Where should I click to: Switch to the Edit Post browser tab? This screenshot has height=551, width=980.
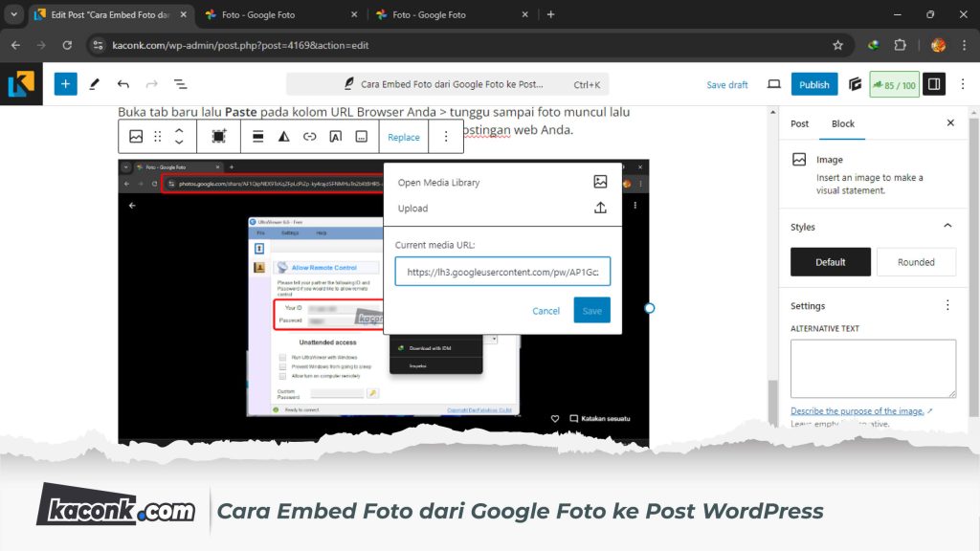click(110, 14)
